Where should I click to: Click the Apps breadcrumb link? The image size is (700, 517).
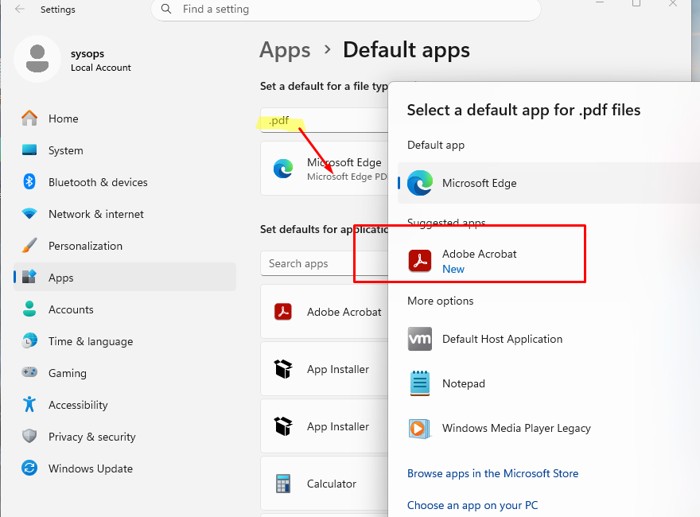pos(285,50)
